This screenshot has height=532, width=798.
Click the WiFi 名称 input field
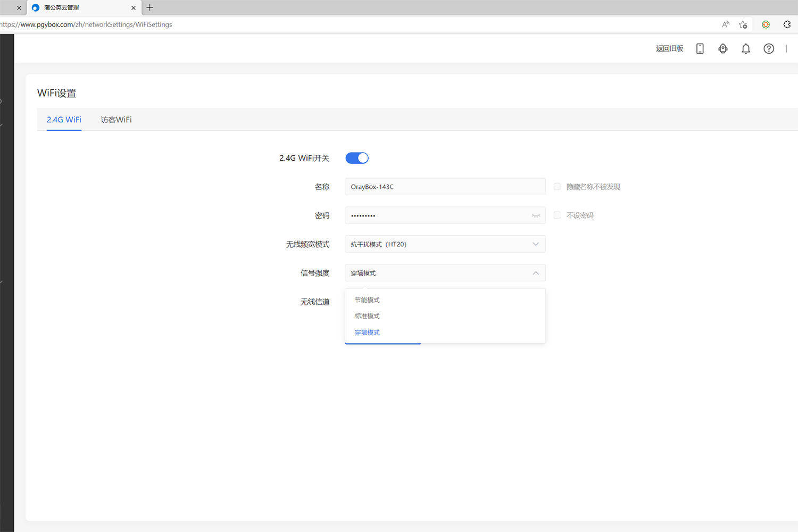445,187
